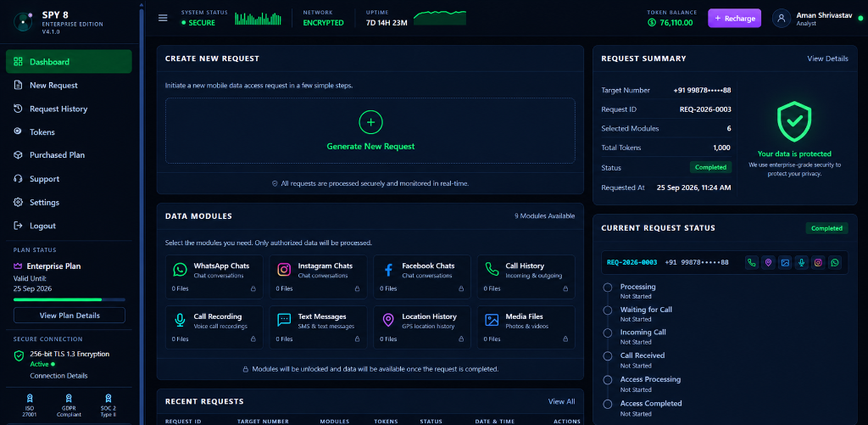Viewport: 868px width, 425px height.
Task: Click the Call History phone icon
Action: pos(492,269)
